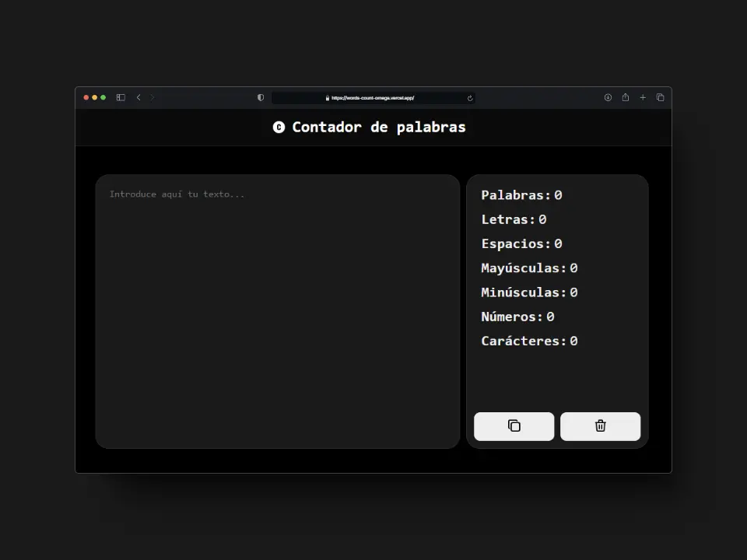Reload the words-count page

[x=469, y=98]
